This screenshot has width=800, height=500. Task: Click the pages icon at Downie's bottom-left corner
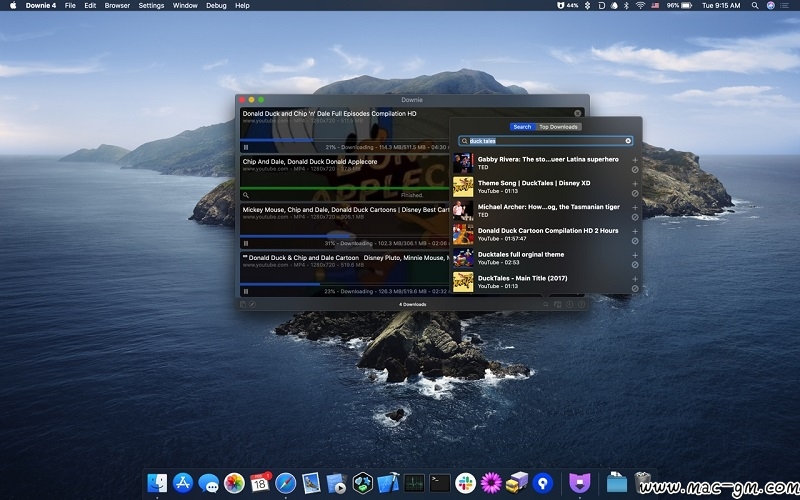point(243,304)
